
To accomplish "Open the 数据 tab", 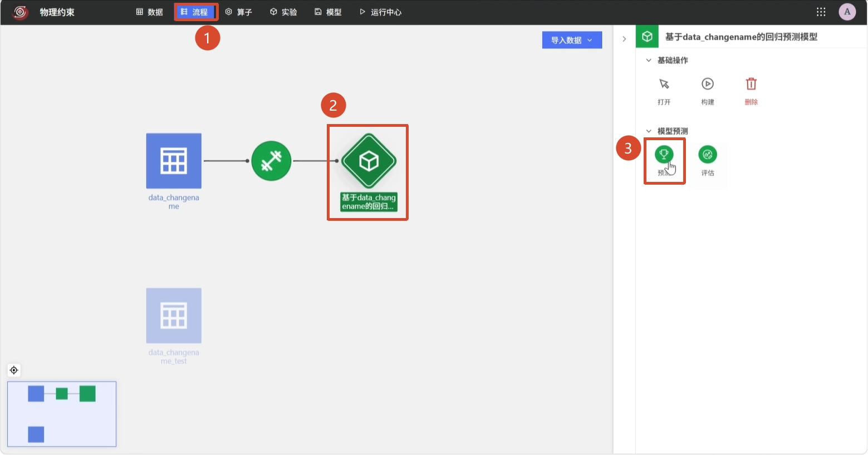I will tap(149, 12).
